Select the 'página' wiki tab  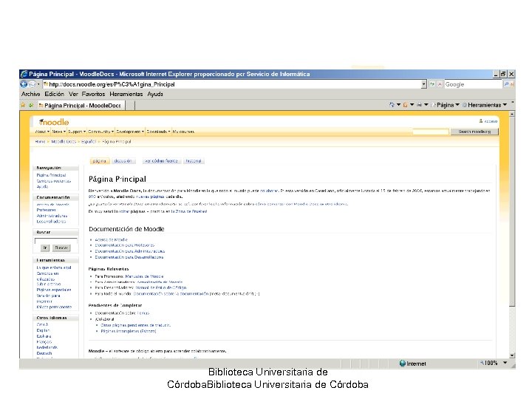pyautogui.click(x=100, y=161)
